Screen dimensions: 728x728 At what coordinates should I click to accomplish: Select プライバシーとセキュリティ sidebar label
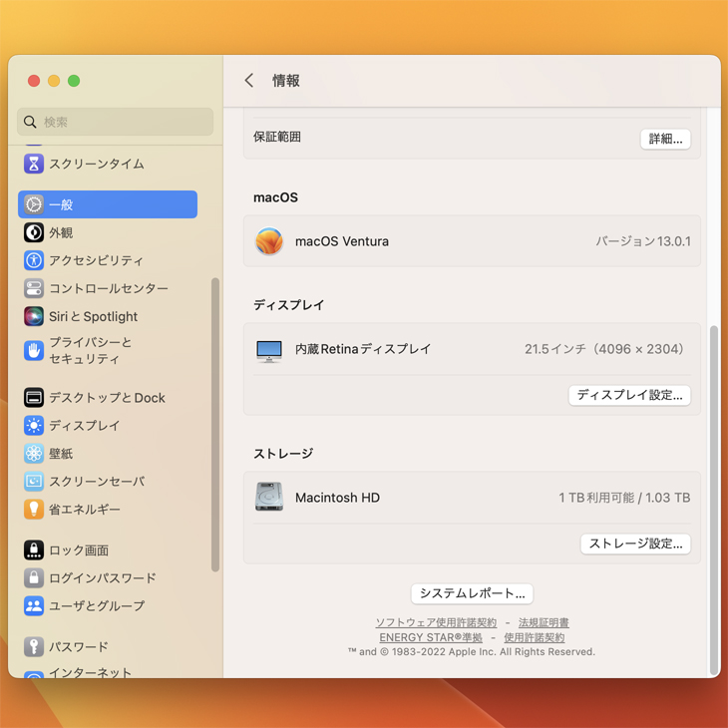(x=91, y=350)
